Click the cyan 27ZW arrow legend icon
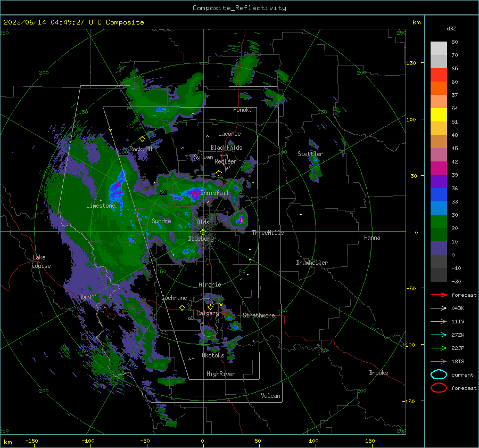The width and height of the screenshot is (479, 448). (439, 335)
